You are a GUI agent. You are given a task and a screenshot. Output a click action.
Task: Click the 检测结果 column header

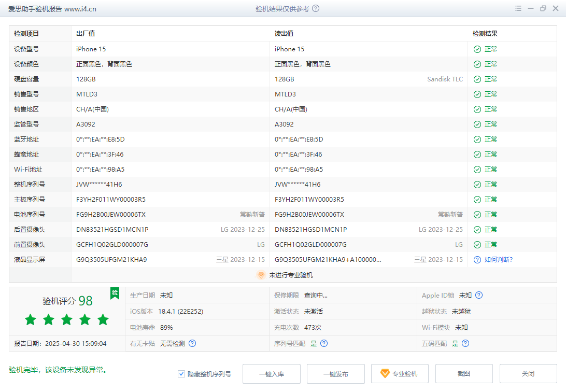coord(485,34)
